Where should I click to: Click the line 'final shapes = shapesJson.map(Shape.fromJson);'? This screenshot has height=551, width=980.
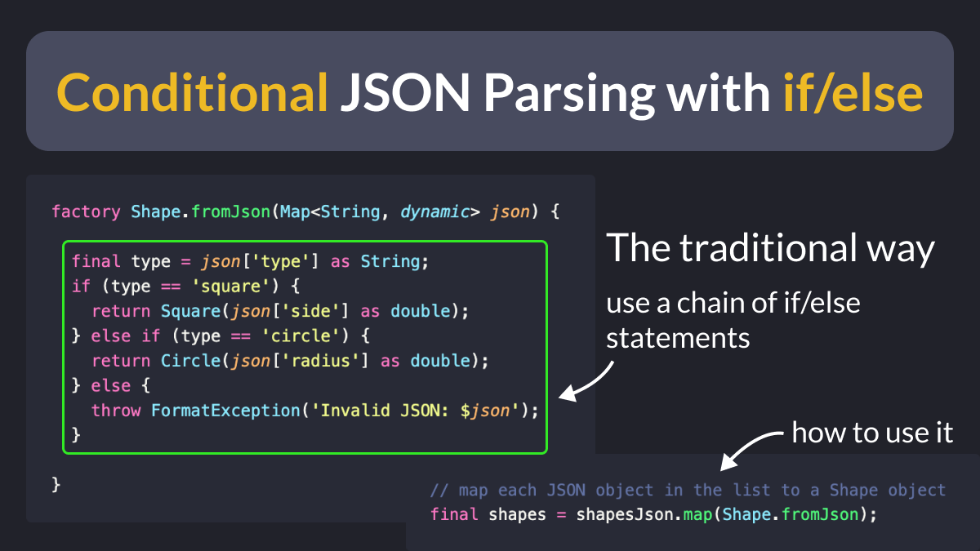click(x=653, y=515)
